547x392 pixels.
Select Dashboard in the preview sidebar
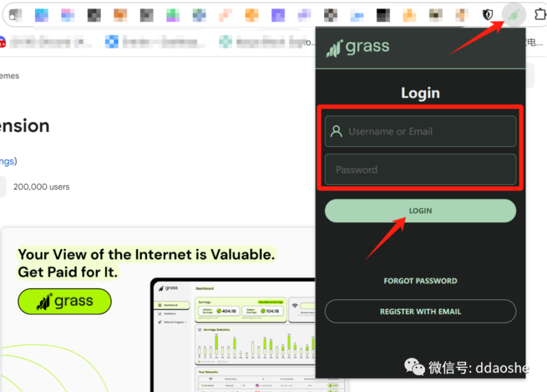point(170,305)
